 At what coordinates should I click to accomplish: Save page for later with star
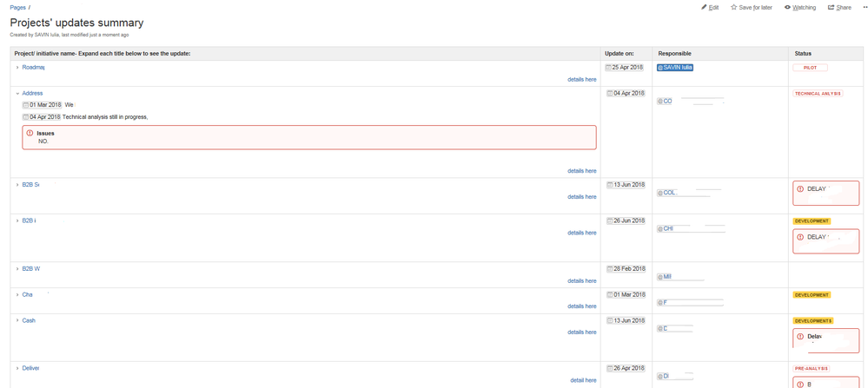click(752, 7)
